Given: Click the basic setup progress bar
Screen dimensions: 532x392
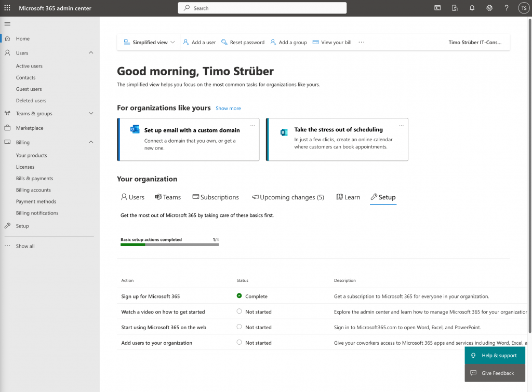Looking at the screenshot, I should tap(169, 244).
